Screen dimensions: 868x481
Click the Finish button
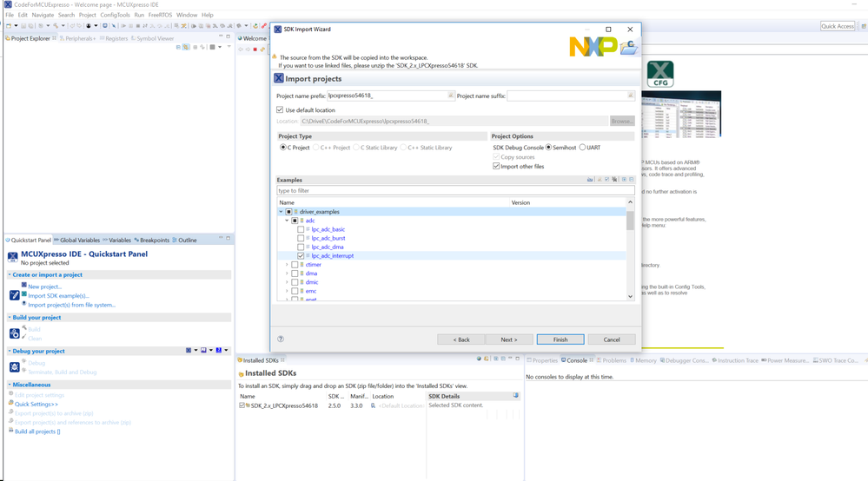pyautogui.click(x=560, y=339)
